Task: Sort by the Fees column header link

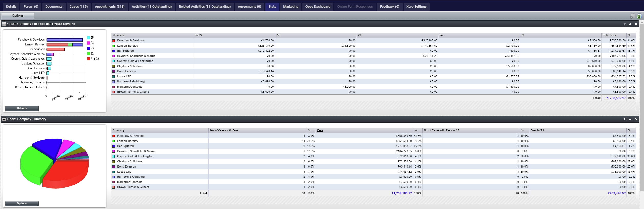Action: coord(320,130)
